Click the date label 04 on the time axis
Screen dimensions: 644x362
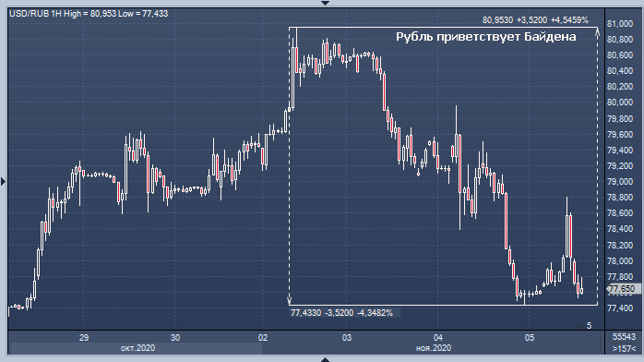click(x=438, y=338)
